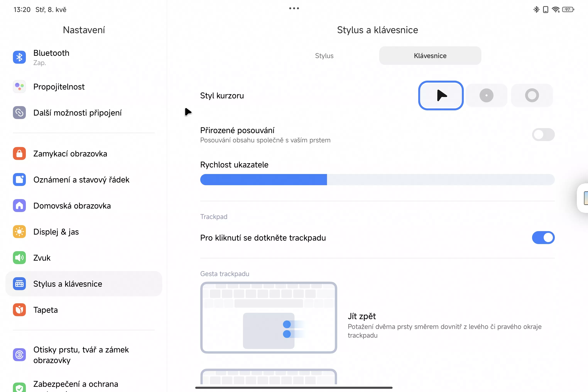
Task: Open Tapeta wallpaper tulip icon
Action: [19, 310]
